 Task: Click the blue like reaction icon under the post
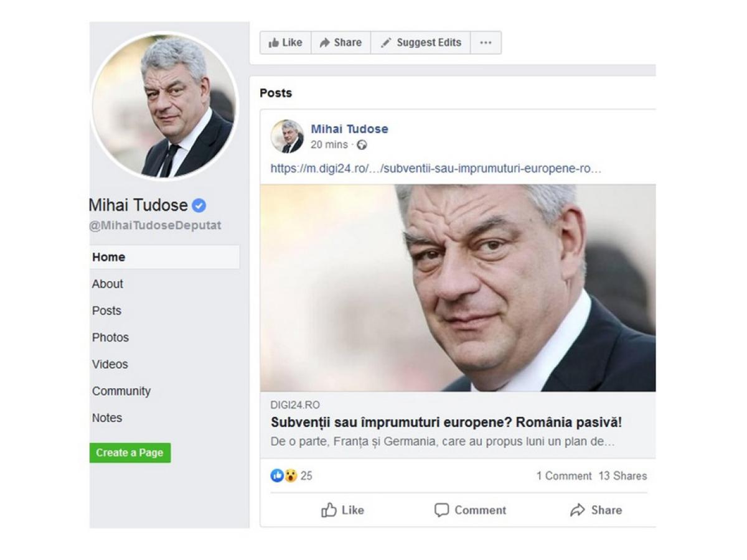pos(277,476)
